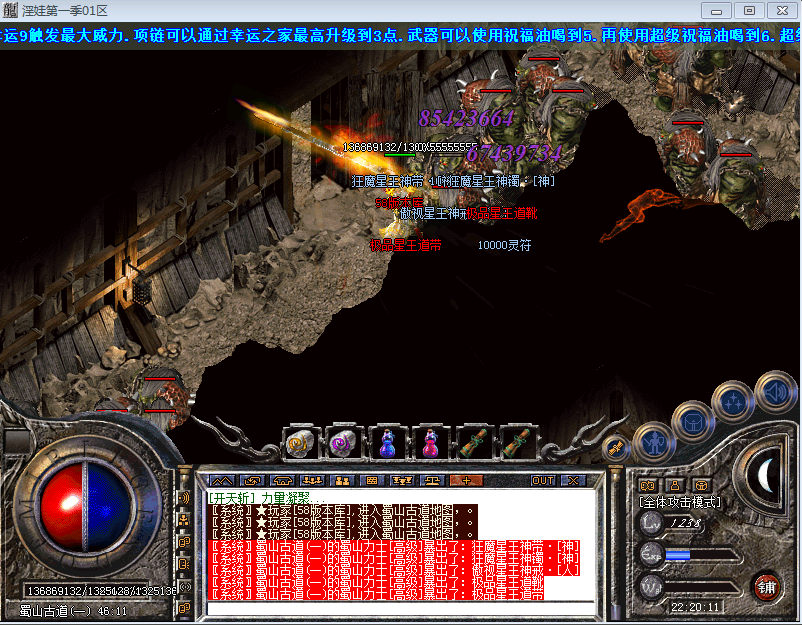Click the OUT logout button
This screenshot has width=802, height=625.
(543, 481)
